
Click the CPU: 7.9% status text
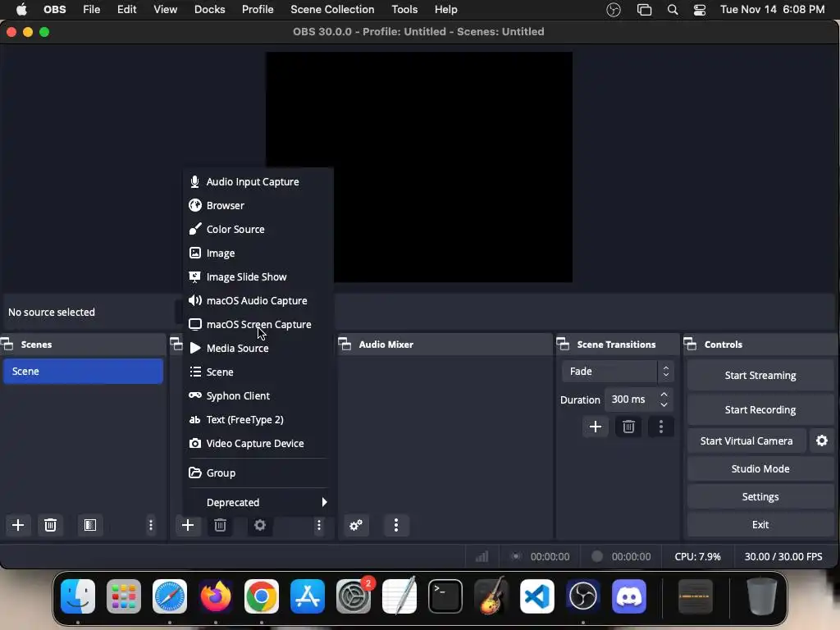point(697,557)
